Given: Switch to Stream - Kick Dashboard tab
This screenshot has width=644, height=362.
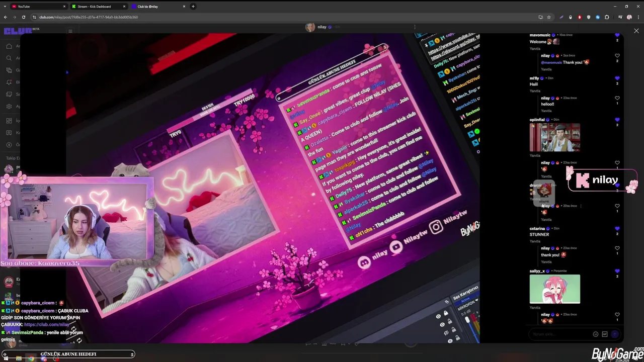Looking at the screenshot, I should click(x=98, y=7).
